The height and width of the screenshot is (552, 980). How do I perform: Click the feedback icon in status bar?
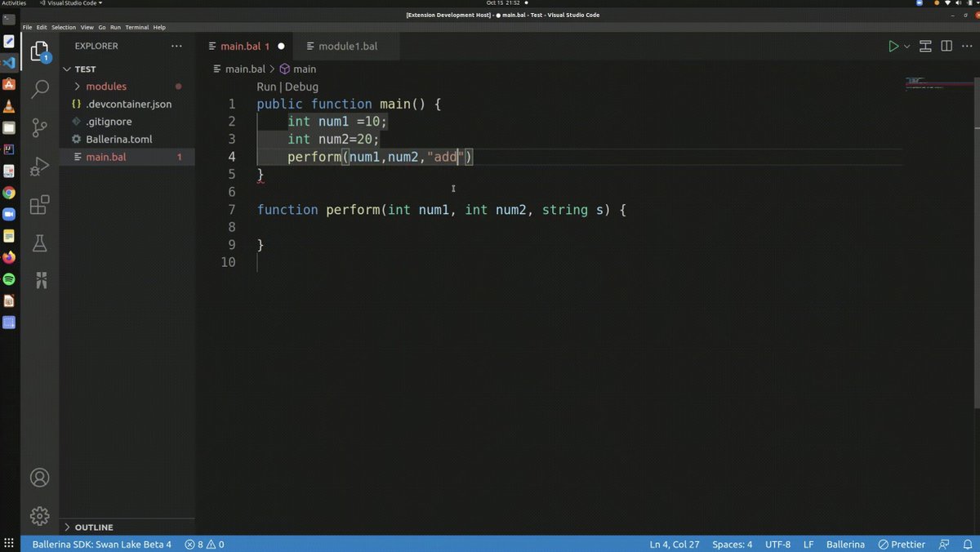[945, 544]
